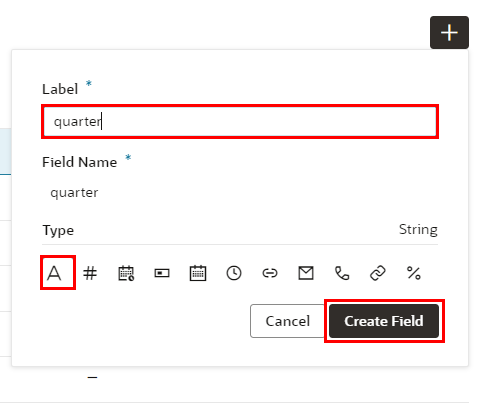This screenshot has width=488, height=416.
Task: Click Cancel to dismiss the dialog
Action: click(288, 321)
